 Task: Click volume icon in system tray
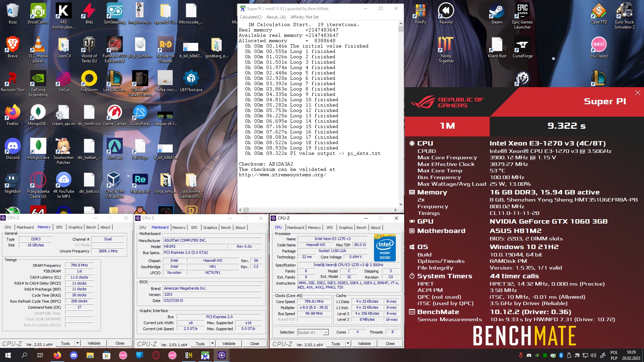coord(593,355)
